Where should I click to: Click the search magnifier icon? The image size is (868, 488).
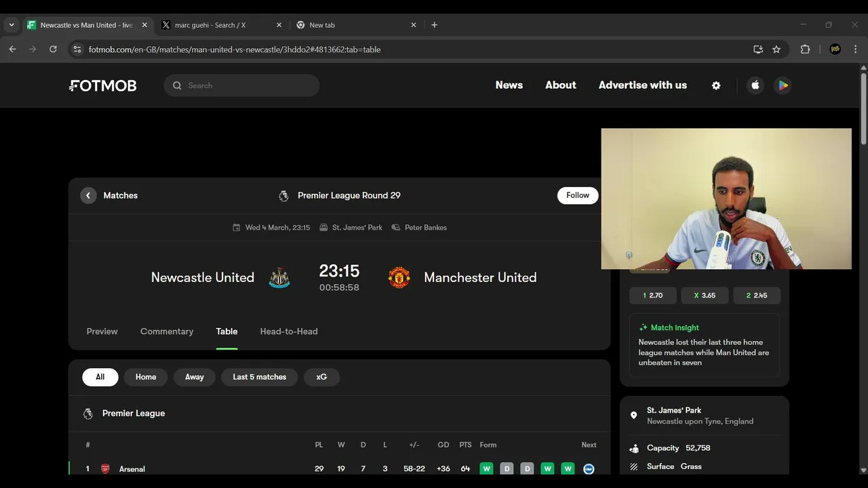coord(177,85)
